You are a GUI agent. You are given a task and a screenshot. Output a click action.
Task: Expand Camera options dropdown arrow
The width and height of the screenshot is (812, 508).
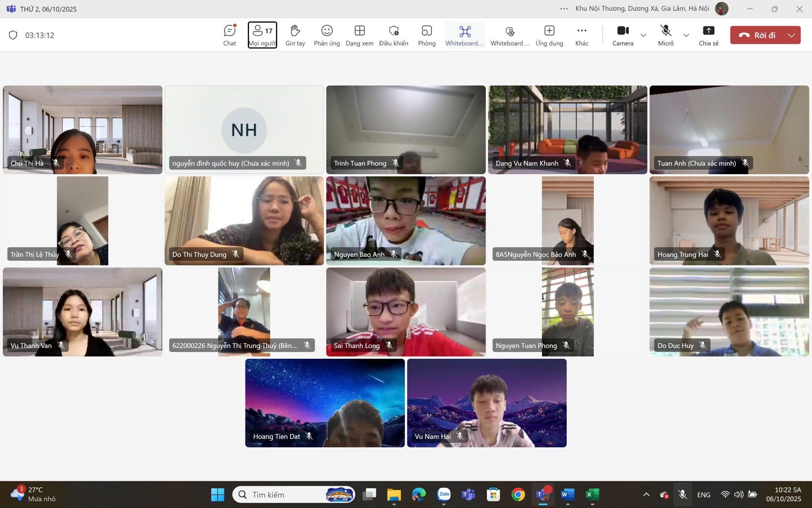pos(643,35)
